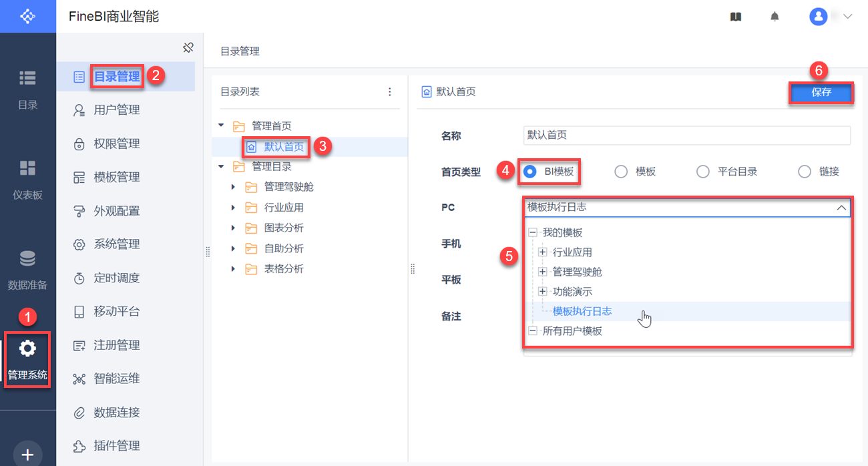Click the 名称 input field
The image size is (868, 466).
686,136
